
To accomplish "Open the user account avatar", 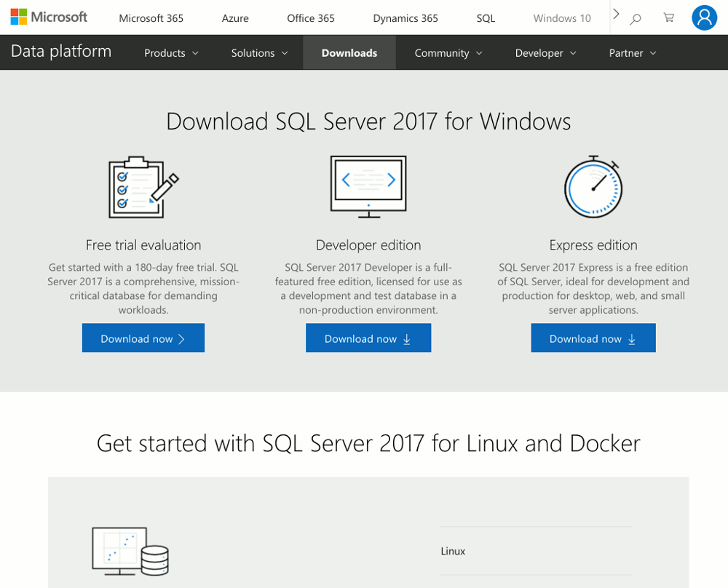I will coord(704,17).
